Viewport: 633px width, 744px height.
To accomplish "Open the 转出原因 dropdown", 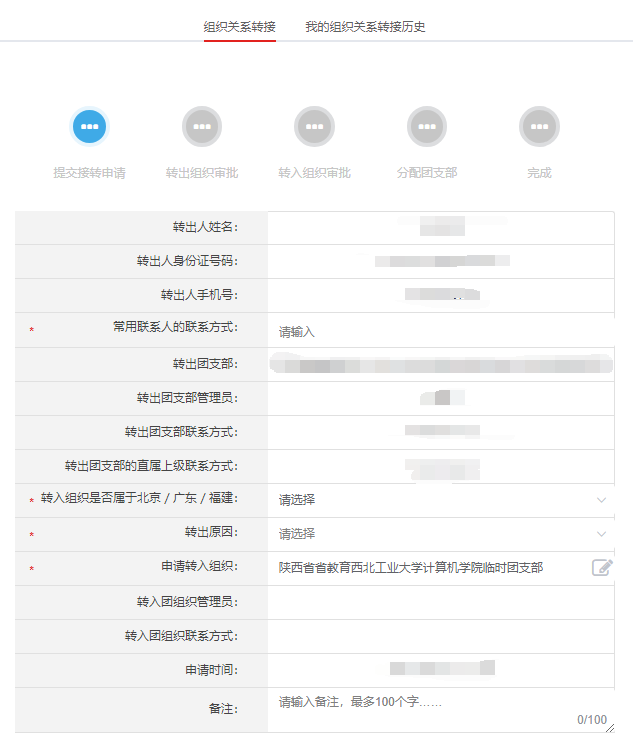I will click(x=440, y=534).
